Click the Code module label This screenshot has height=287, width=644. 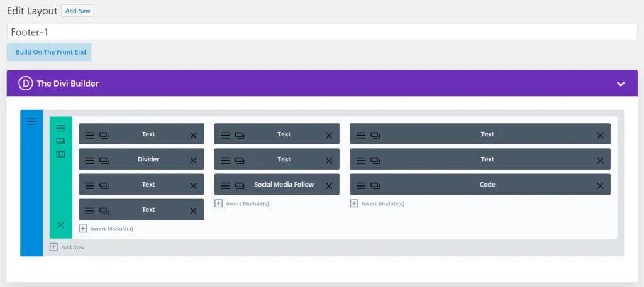[x=487, y=185]
